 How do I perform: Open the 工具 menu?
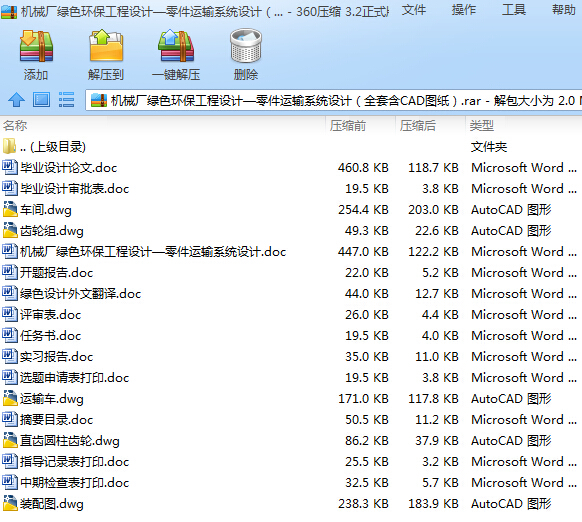click(x=514, y=10)
